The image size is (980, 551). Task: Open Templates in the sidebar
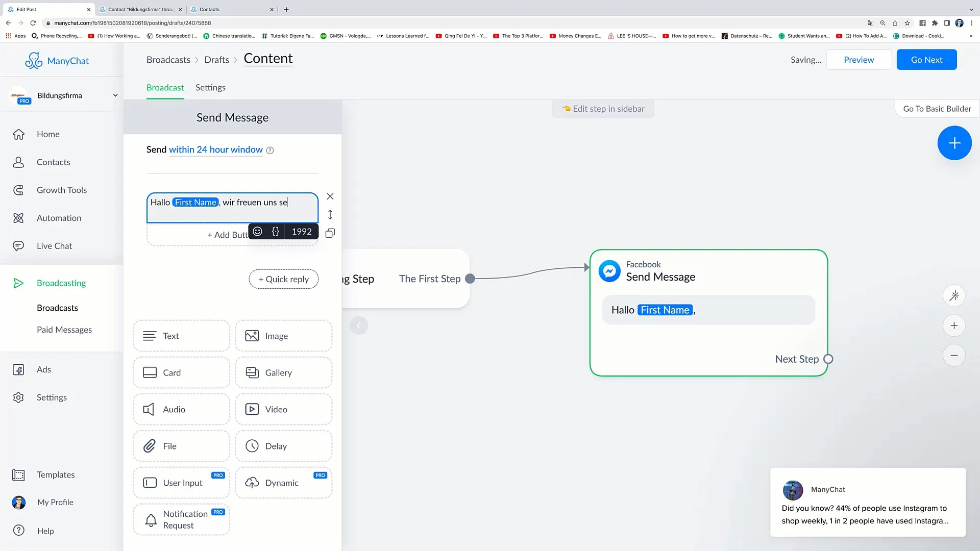pos(56,475)
